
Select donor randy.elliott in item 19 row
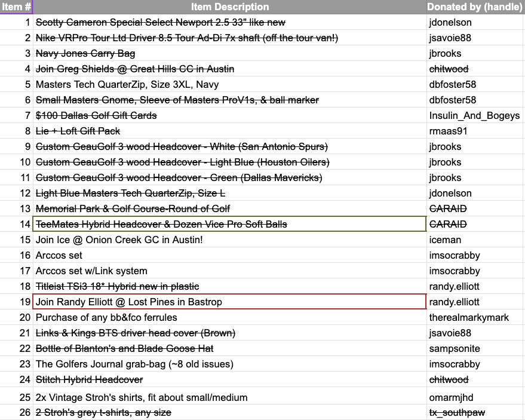click(476, 302)
